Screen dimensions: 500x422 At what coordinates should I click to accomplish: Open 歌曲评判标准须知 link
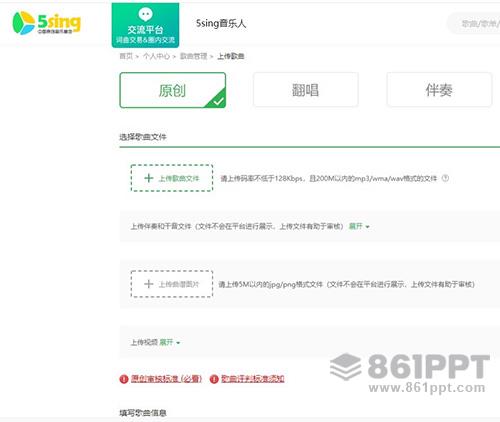pos(253,379)
